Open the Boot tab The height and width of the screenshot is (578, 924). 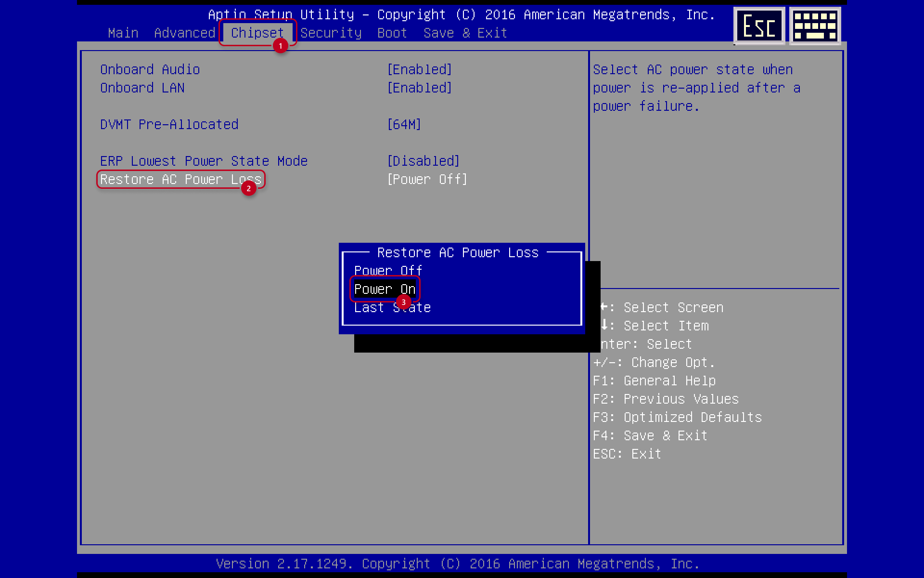(x=392, y=33)
